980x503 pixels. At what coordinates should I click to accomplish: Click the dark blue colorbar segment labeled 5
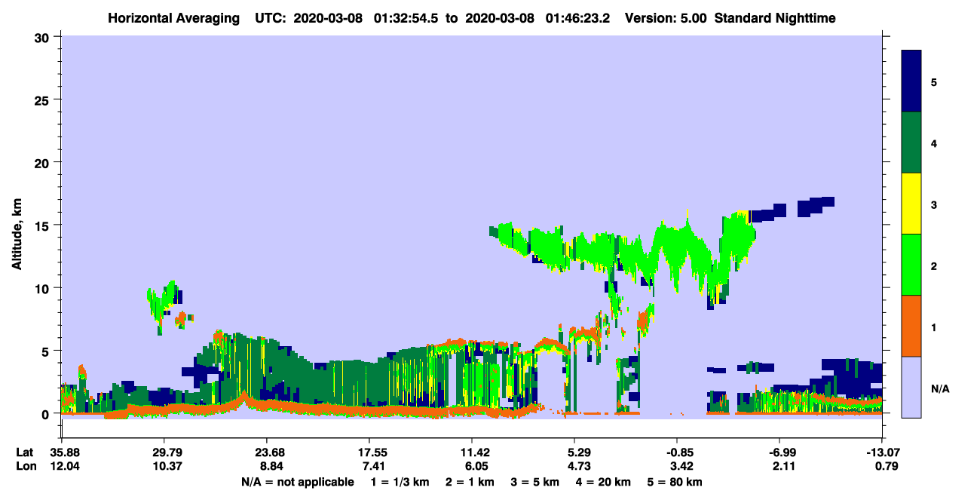(x=912, y=81)
